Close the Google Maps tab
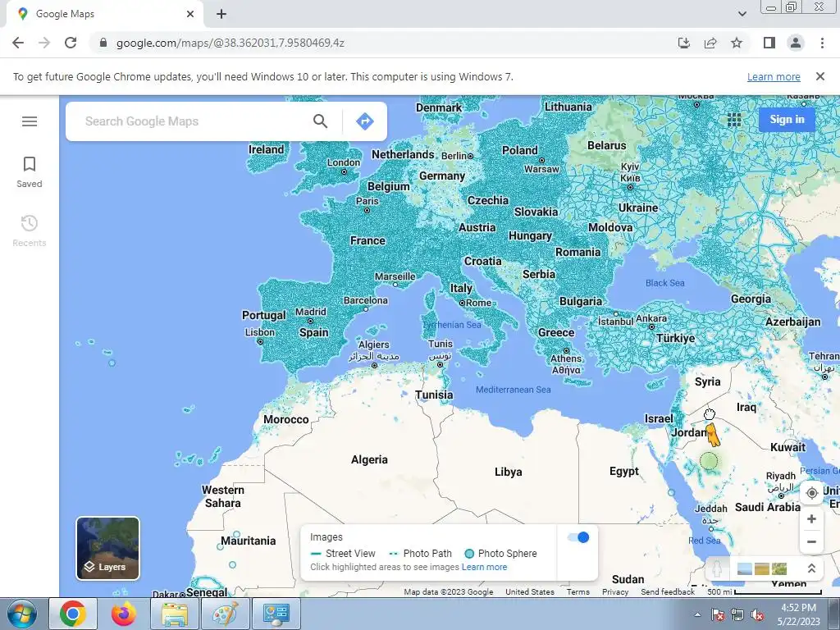This screenshot has height=630, width=840. [x=190, y=14]
